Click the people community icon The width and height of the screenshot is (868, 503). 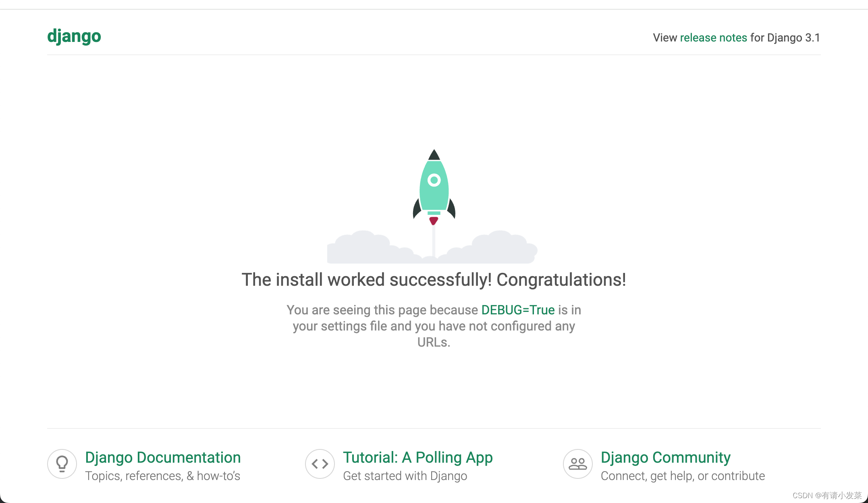578,464
